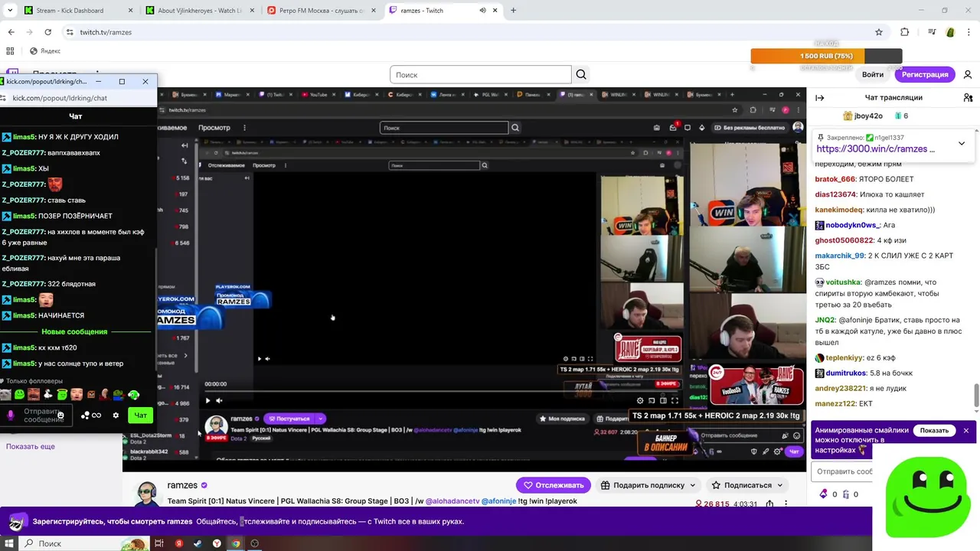Viewport: 980px width, 551px height.
Task: Pick the goose emote in Kick chat
Action: pos(47,395)
